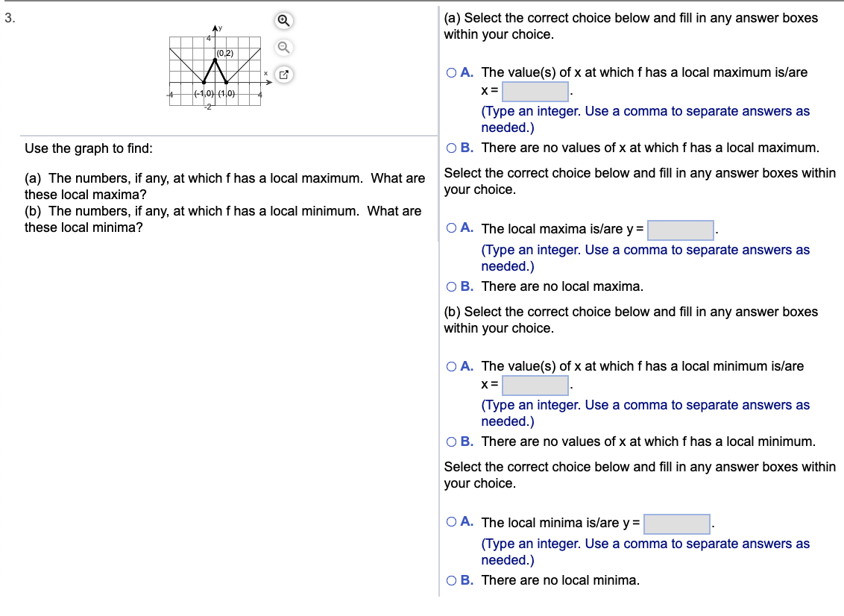Select 'There are no values of x at which f has a local maximum'
Viewport: 844px width, 616px height.
(x=452, y=148)
